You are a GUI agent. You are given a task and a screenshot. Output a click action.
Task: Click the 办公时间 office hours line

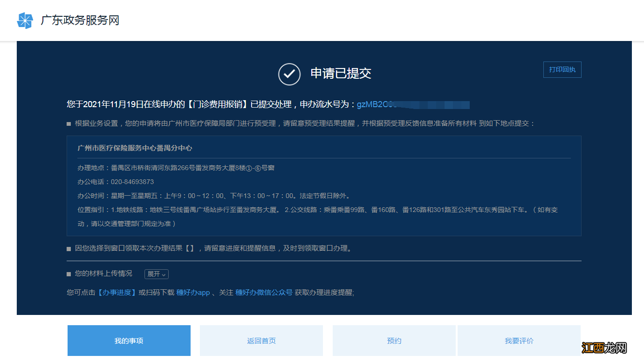click(213, 196)
